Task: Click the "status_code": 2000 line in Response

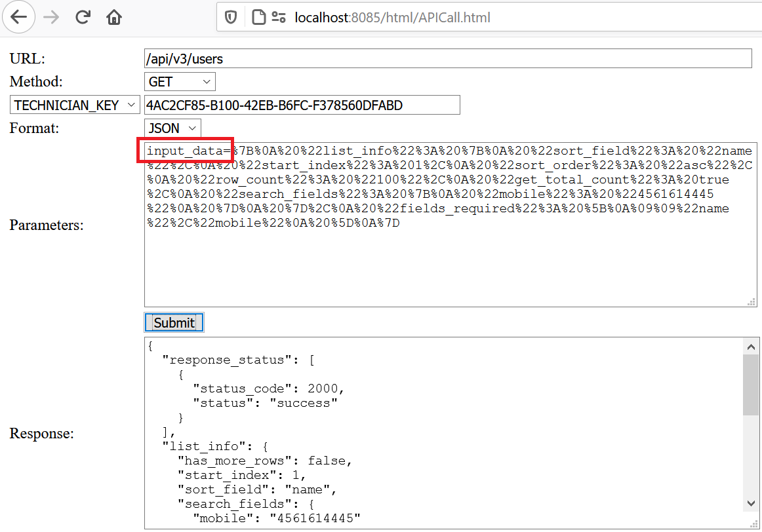Action: 269,389
